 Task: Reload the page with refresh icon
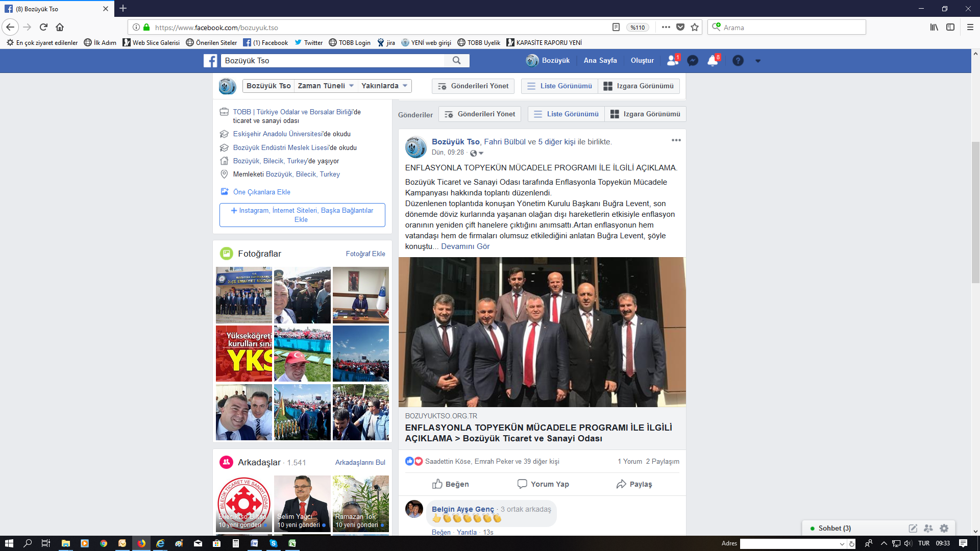click(43, 27)
